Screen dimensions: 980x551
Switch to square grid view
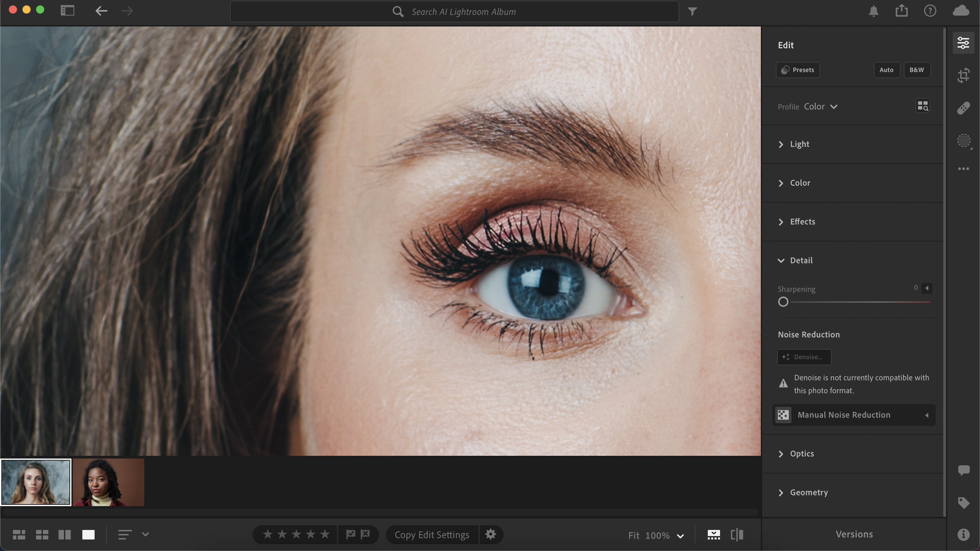42,535
